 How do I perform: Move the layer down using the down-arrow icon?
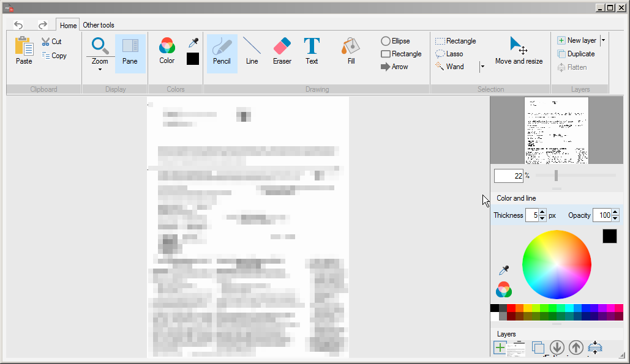(557, 347)
